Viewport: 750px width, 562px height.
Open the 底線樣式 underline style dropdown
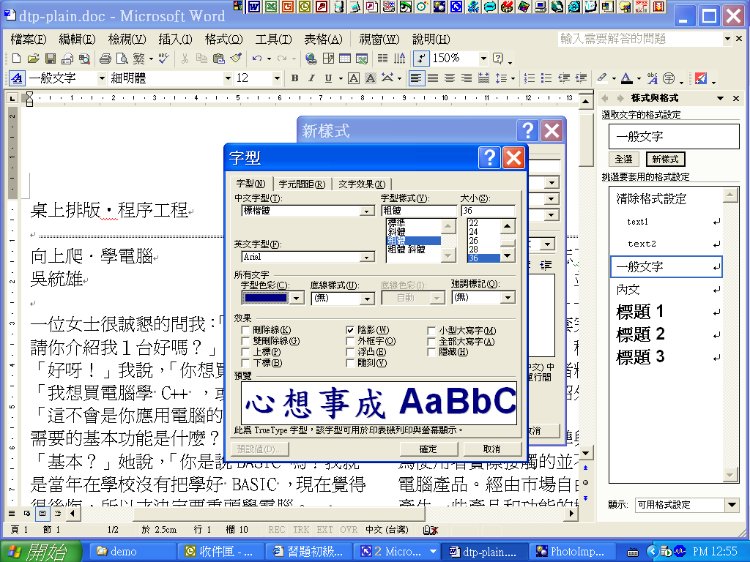pos(367,298)
